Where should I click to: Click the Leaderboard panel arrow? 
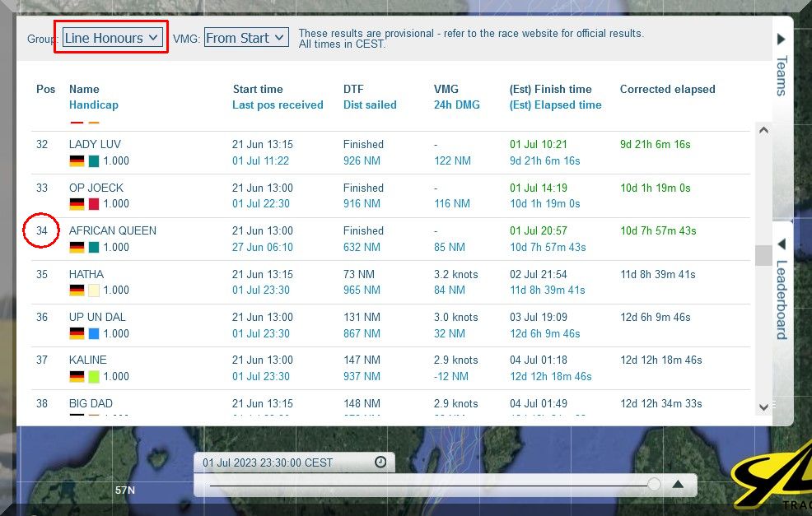point(782,244)
